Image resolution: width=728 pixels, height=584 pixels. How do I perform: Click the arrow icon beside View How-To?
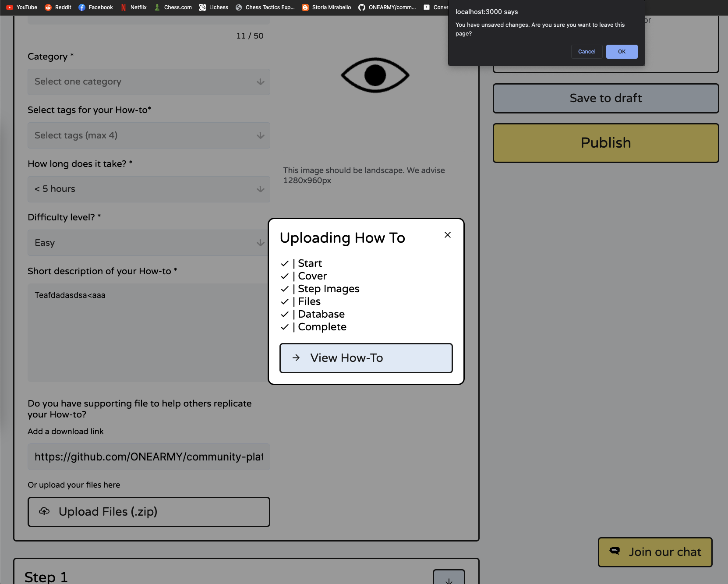point(296,357)
